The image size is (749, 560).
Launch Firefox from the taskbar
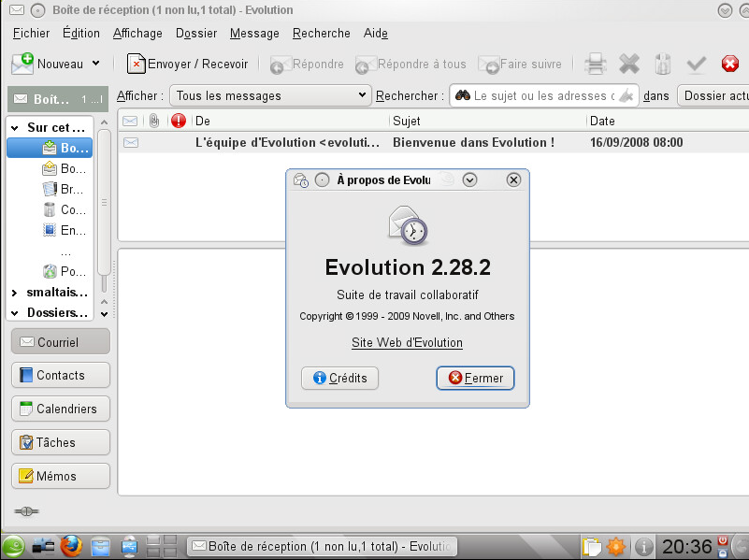click(x=71, y=545)
